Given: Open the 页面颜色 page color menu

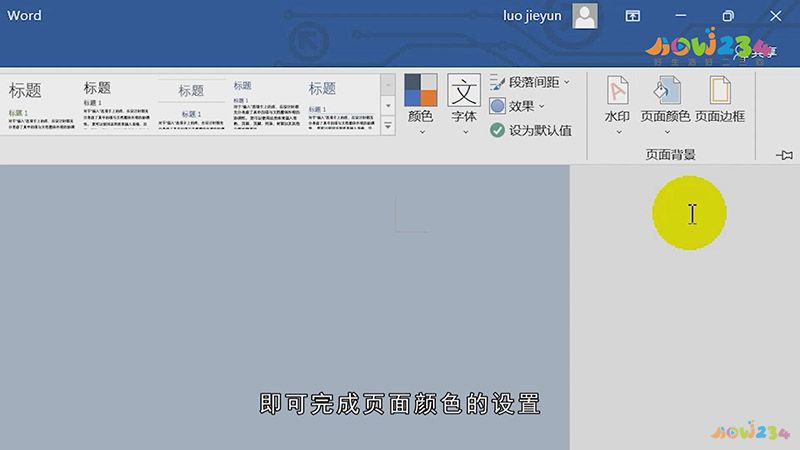Looking at the screenshot, I should (665, 105).
